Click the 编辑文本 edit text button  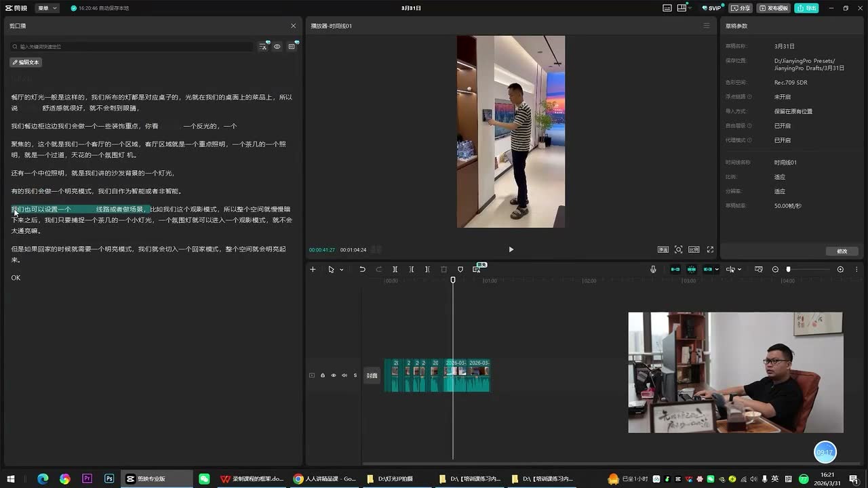point(26,62)
